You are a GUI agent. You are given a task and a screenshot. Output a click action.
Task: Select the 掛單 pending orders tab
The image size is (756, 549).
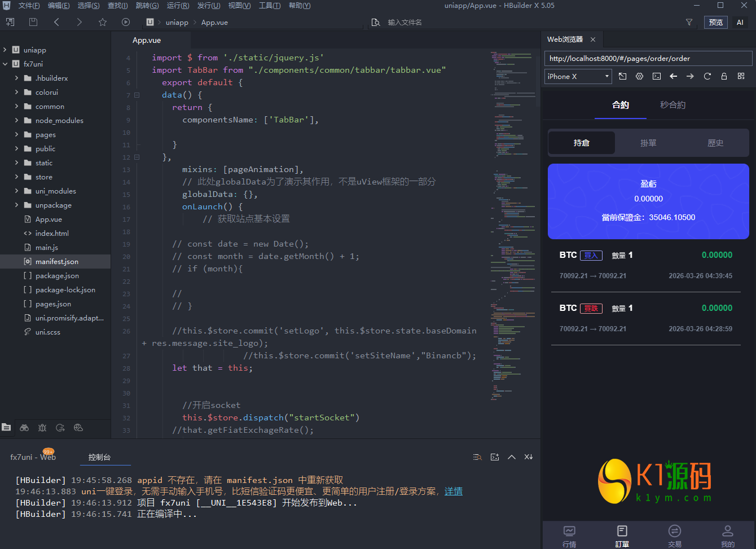pyautogui.click(x=648, y=143)
